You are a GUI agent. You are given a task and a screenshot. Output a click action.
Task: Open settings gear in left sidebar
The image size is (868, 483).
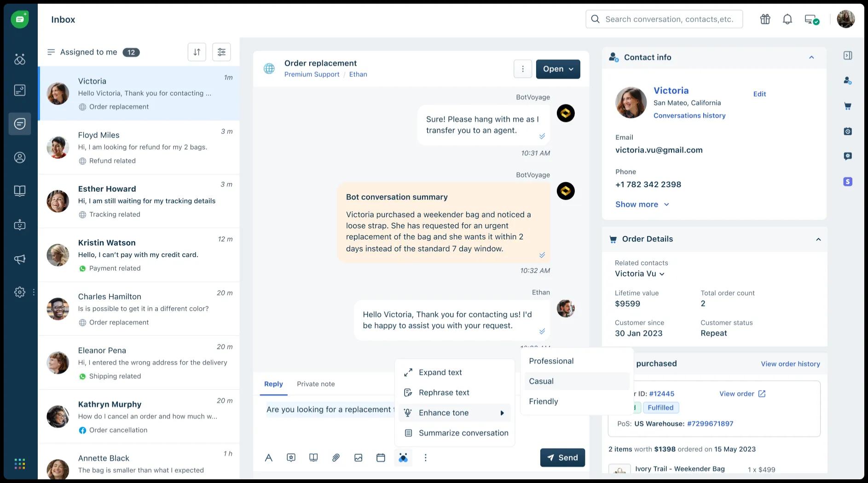pos(20,292)
